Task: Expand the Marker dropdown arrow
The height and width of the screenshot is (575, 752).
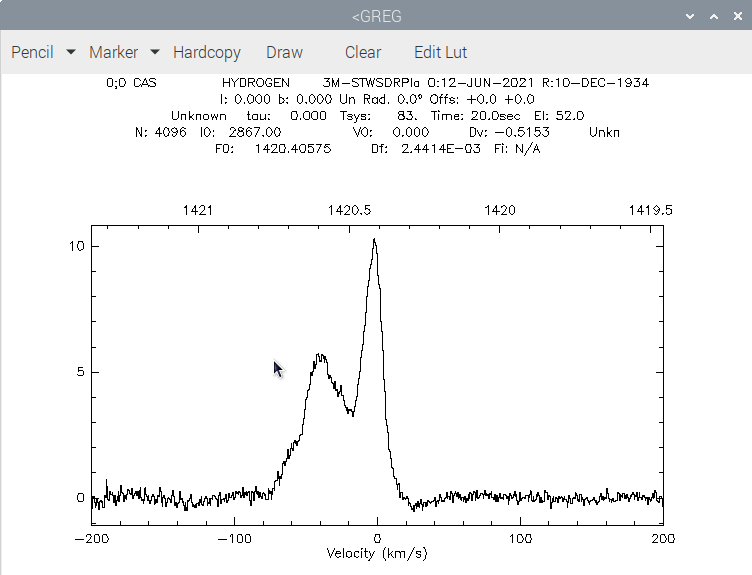Action: coord(154,52)
